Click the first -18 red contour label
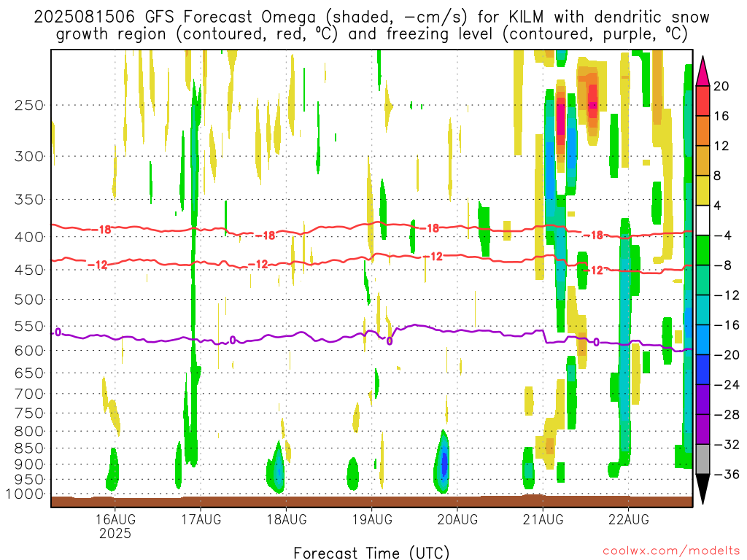 [101, 230]
